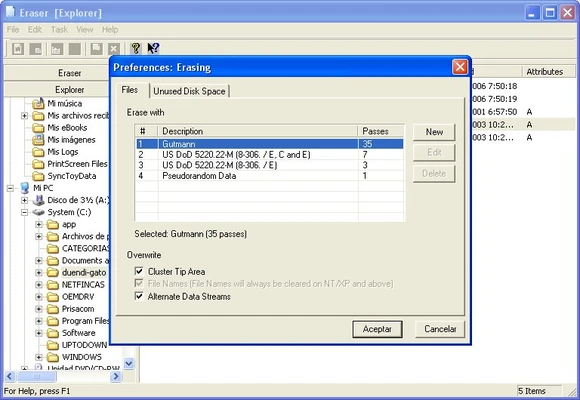The image size is (580, 400).
Task: Click the Mis Logs folder icon
Action: [38, 152]
